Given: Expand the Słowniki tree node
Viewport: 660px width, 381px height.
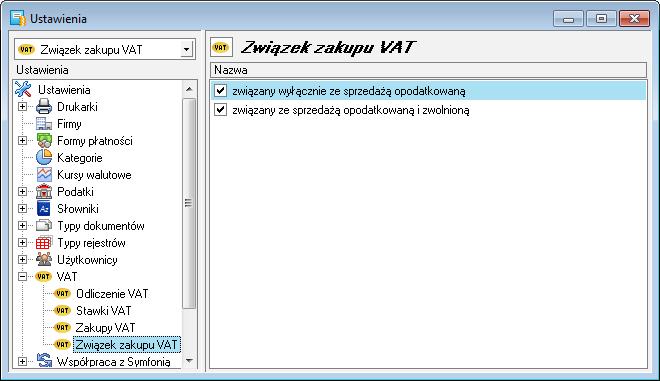Looking at the screenshot, I should (22, 208).
